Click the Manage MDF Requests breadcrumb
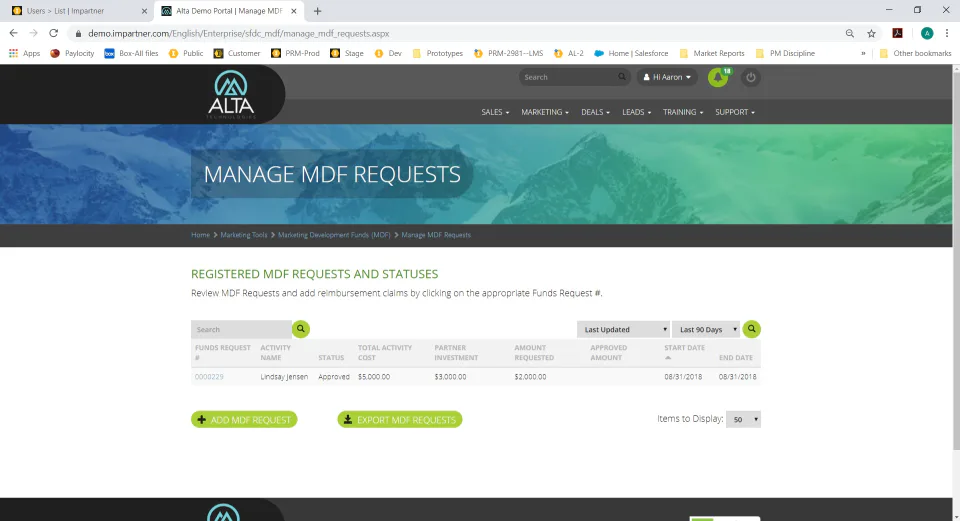The height and width of the screenshot is (521, 960). 436,235
